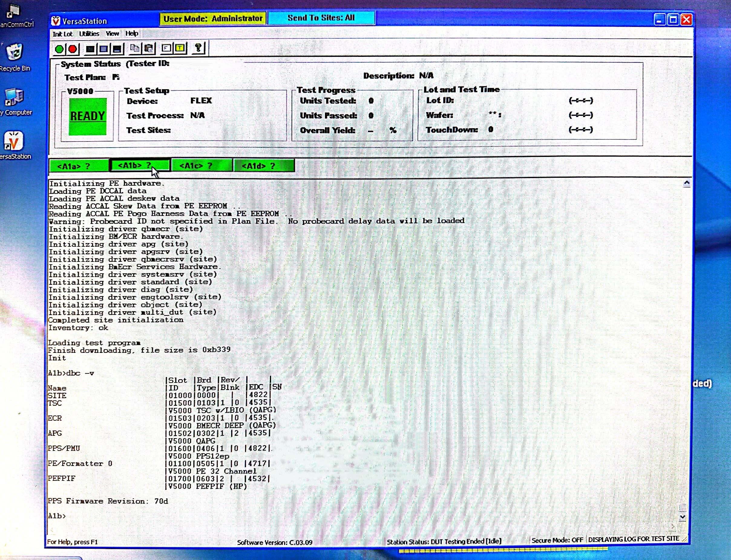731x560 pixels.
Task: Click the 'Loading test program' log line
Action: pos(94,343)
